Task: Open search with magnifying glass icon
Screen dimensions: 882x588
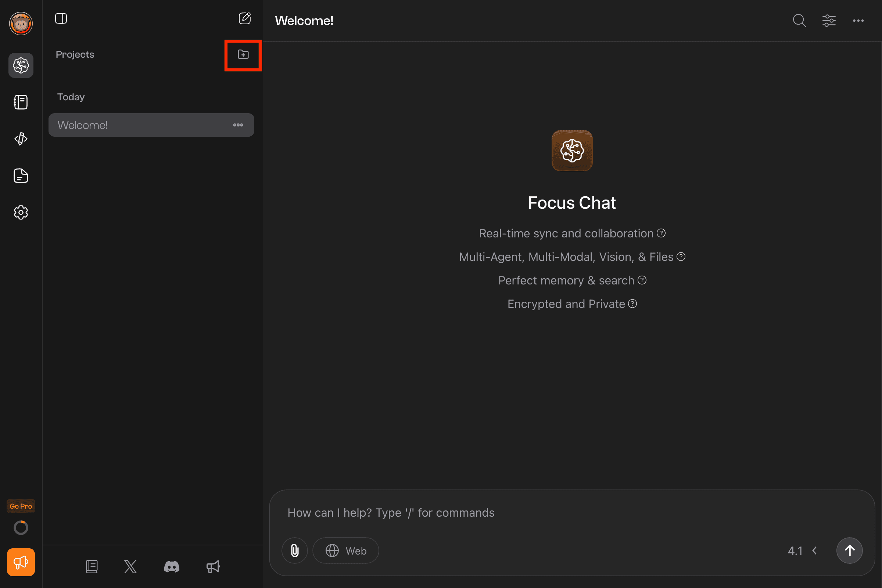Action: 799,21
